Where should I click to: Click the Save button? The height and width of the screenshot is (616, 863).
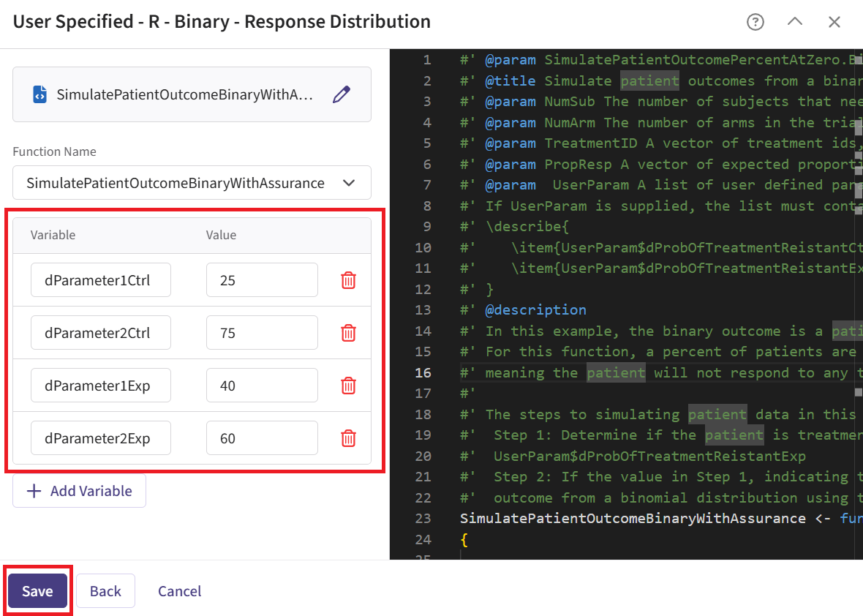37,591
